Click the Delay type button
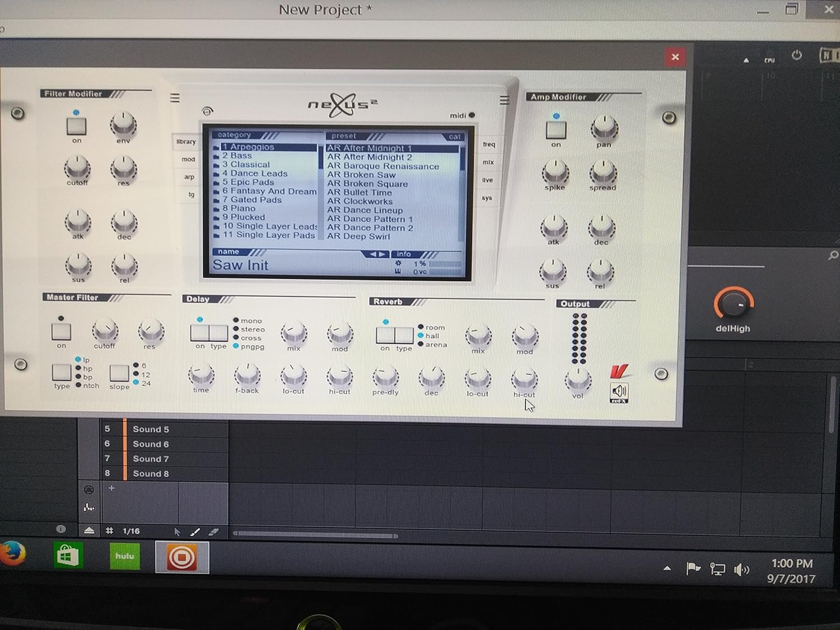The width and height of the screenshot is (840, 630). (218, 333)
